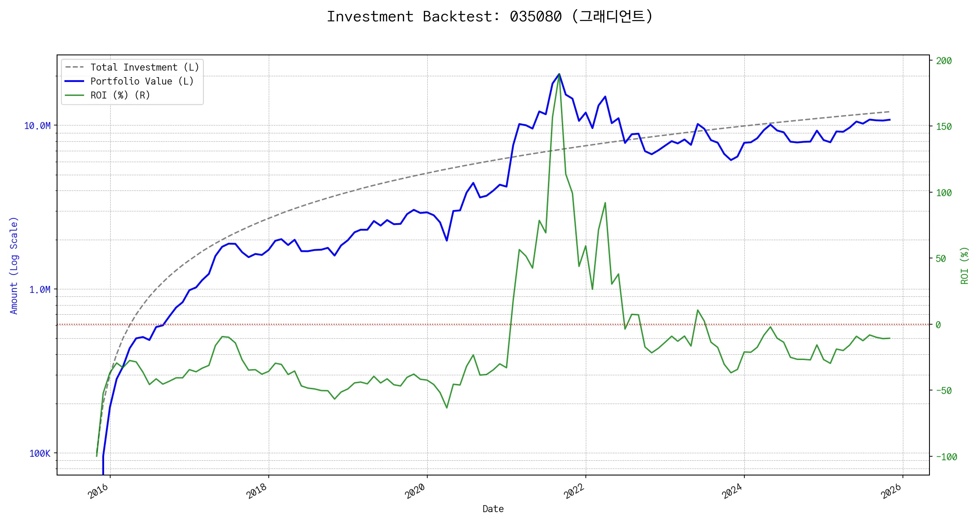Click the 2026 x-axis tick label
Image resolution: width=980 pixels, height=523 pixels.
(891, 491)
